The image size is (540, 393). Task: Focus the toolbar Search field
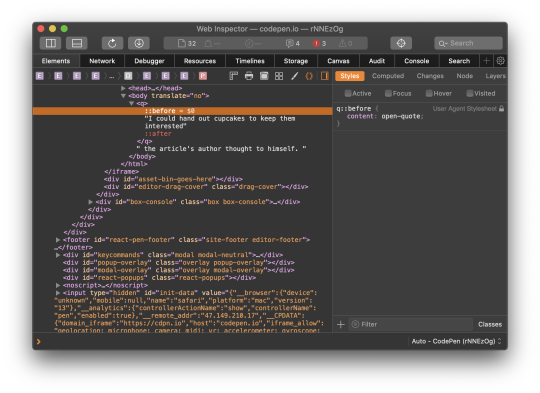(468, 43)
